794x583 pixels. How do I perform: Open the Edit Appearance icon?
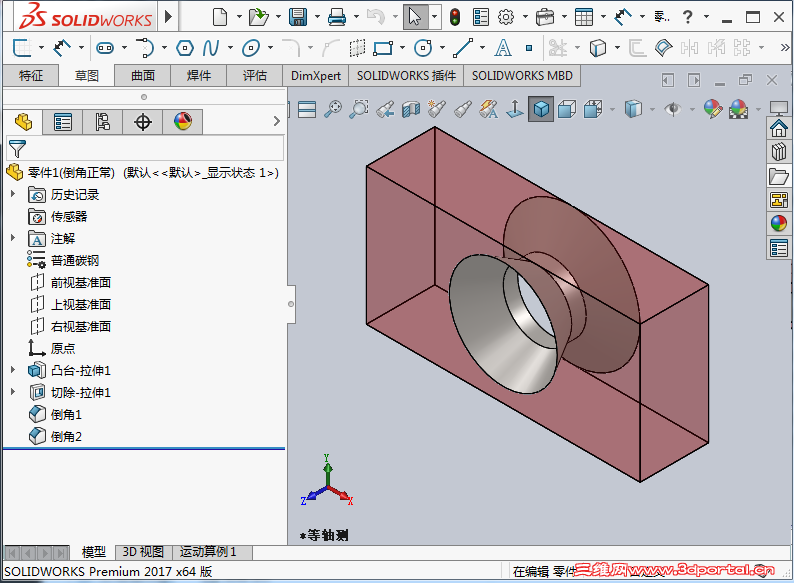coord(712,109)
